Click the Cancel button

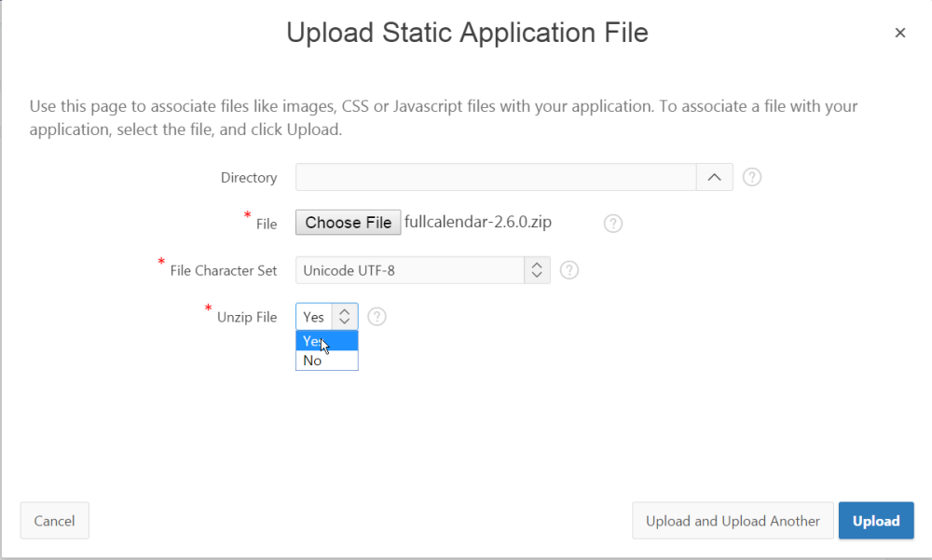[54, 520]
